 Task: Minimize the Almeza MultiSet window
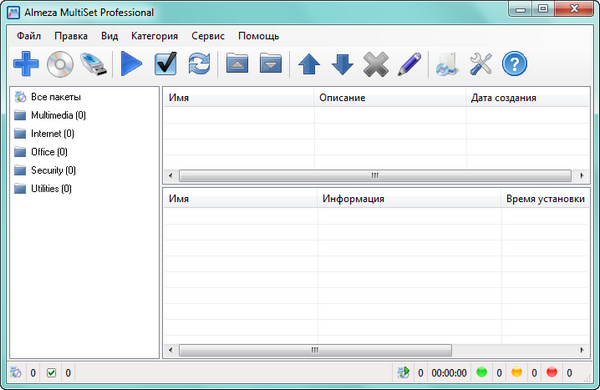pyautogui.click(x=520, y=9)
